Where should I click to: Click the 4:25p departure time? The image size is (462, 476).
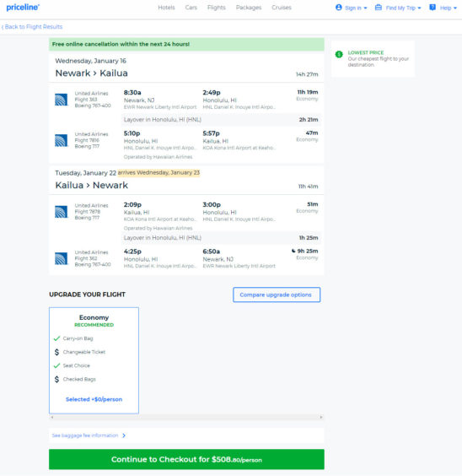click(x=132, y=252)
